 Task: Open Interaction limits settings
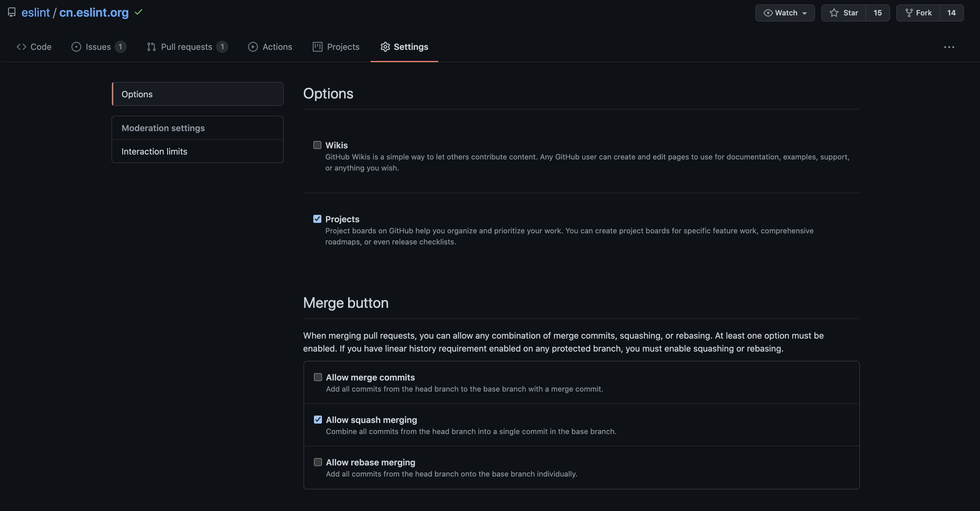(x=154, y=151)
